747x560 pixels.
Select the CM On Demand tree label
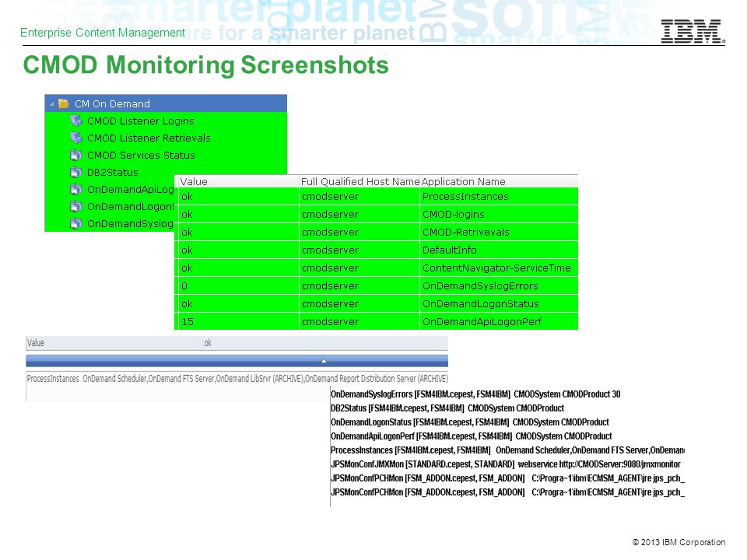pyautogui.click(x=112, y=103)
